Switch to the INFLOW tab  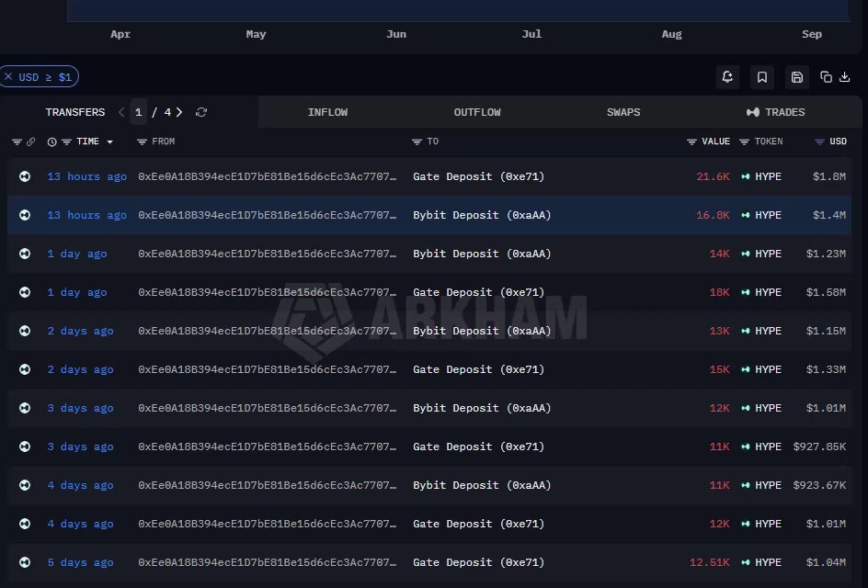click(327, 112)
